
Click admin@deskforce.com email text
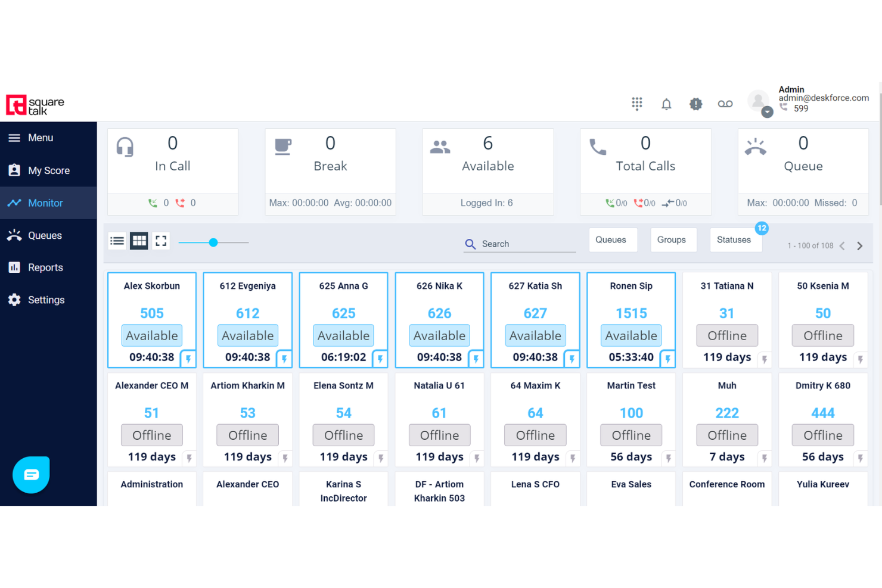tap(824, 98)
